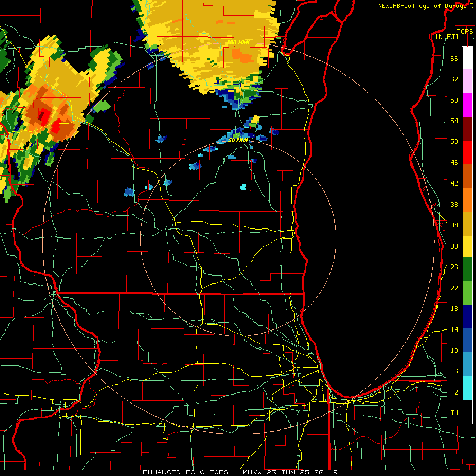The width and height of the screenshot is (476, 476).
Task: Click the legend label 66
Action: pos(454,58)
